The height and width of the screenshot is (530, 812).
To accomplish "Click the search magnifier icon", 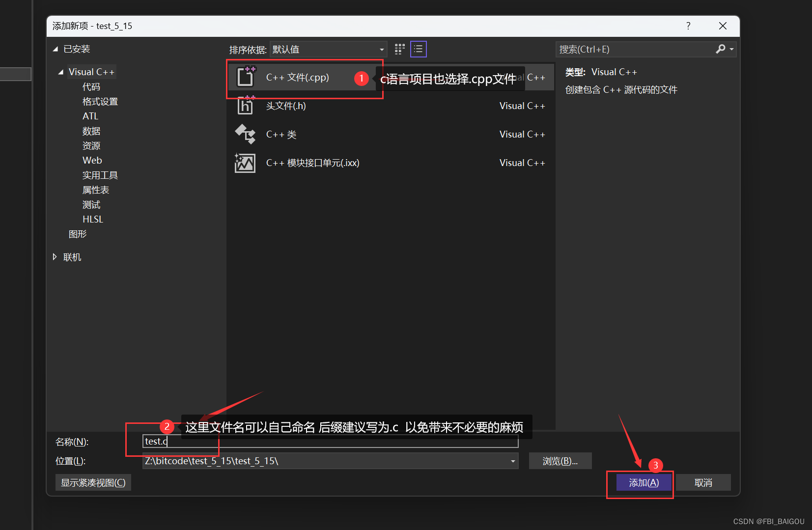I will click(x=720, y=49).
